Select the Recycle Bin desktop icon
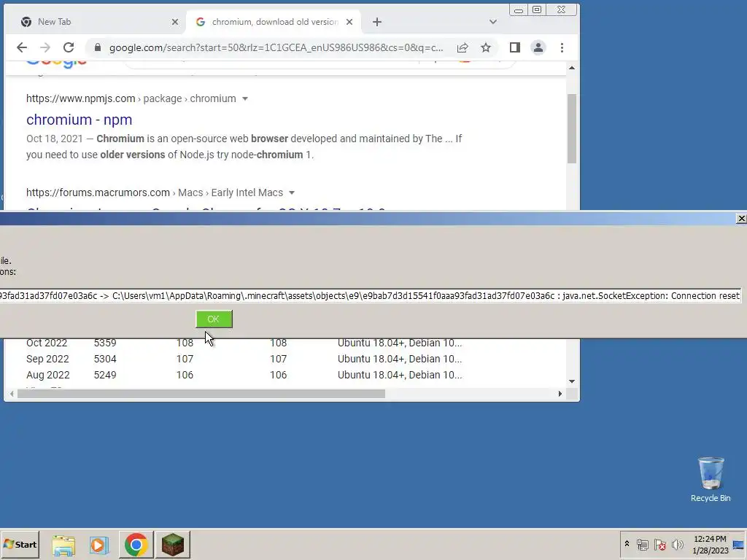 [711, 480]
